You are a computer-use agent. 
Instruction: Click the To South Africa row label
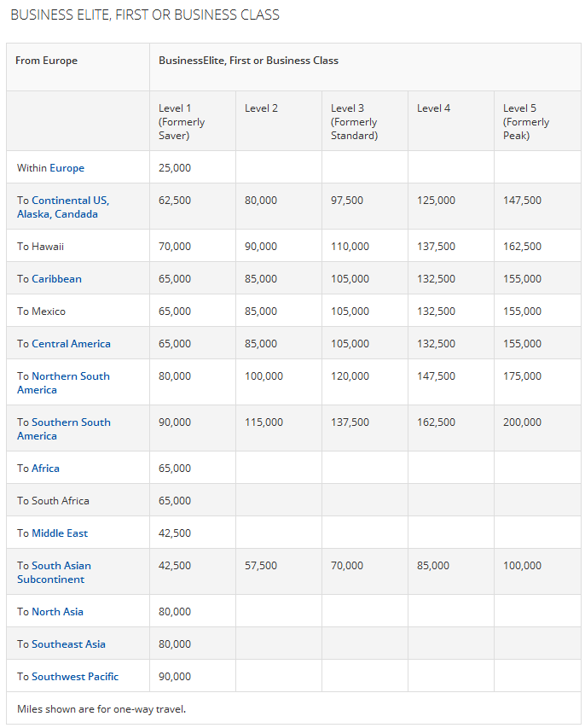click(x=53, y=501)
